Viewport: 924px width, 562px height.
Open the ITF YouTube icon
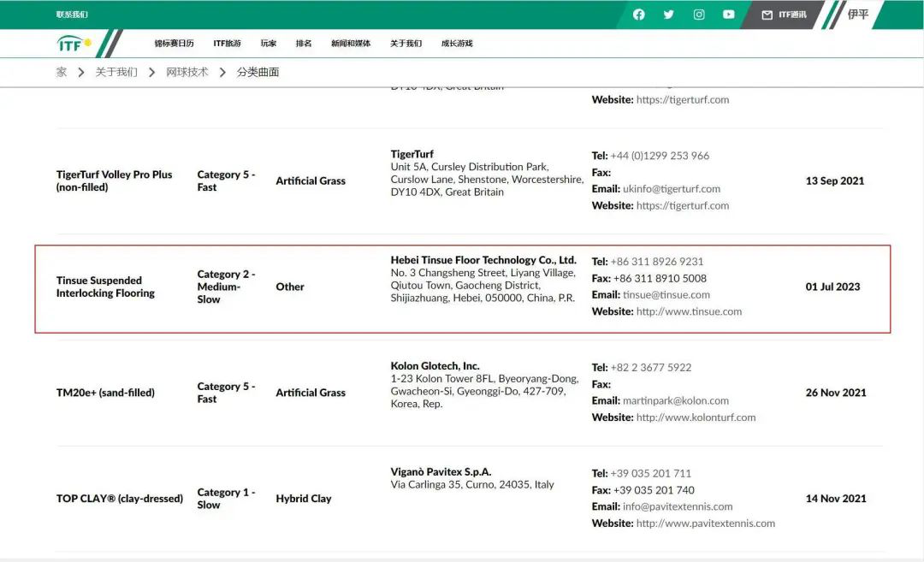pyautogui.click(x=729, y=15)
